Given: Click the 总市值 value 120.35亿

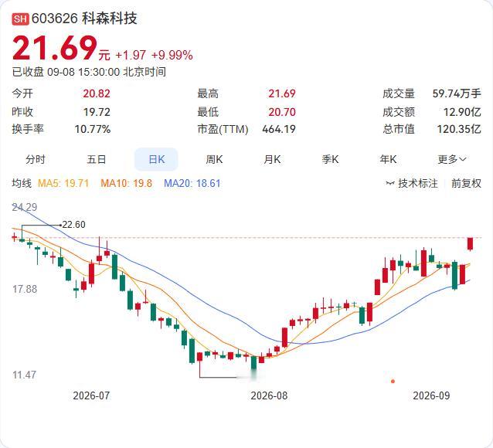Looking at the screenshot, I should click(x=459, y=129).
